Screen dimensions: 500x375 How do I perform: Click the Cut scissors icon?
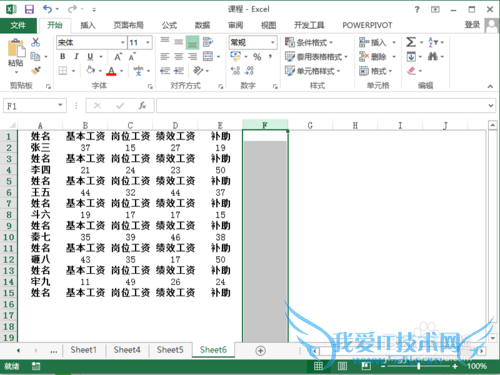[x=35, y=42]
